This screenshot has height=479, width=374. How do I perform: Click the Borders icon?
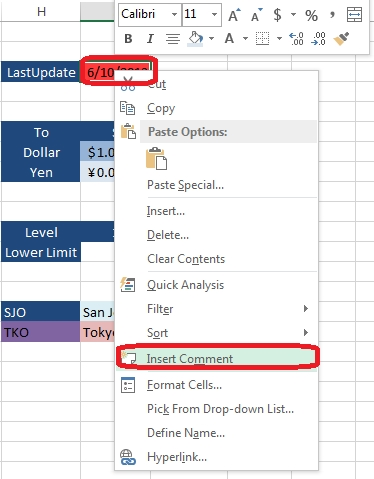[x=262, y=39]
